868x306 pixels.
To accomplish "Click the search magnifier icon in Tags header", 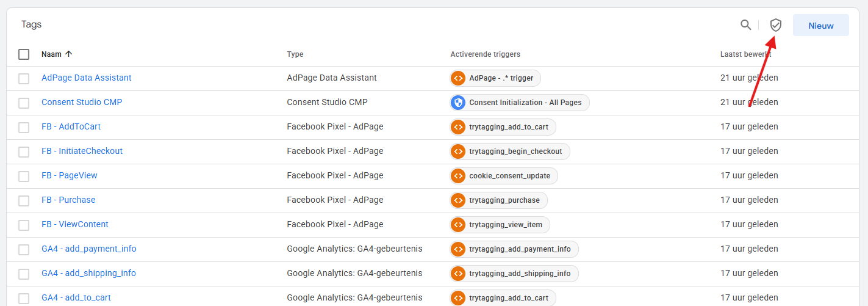I will point(745,25).
